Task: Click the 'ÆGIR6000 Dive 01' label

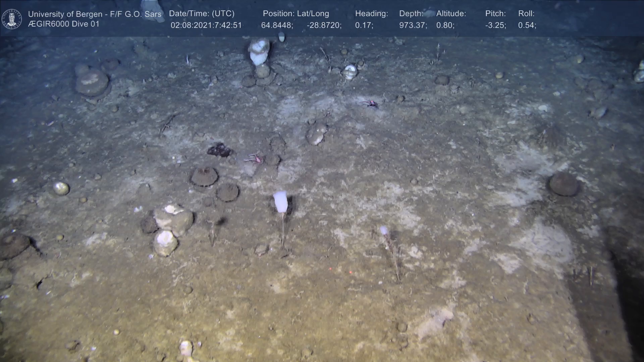Action: pyautogui.click(x=64, y=24)
